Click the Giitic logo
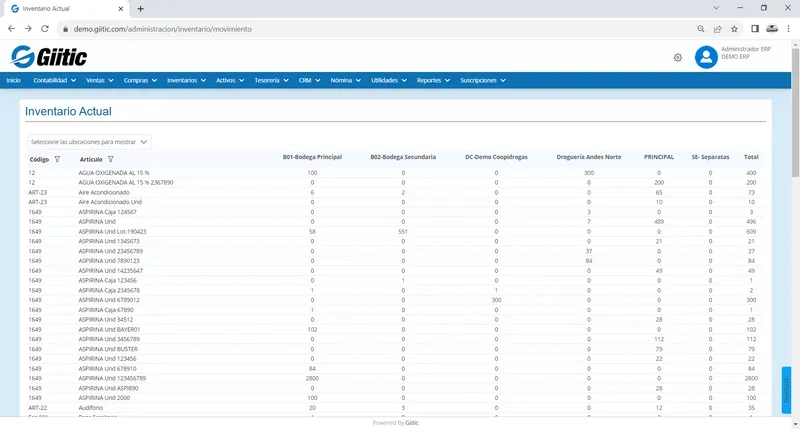The image size is (800, 429). point(49,57)
